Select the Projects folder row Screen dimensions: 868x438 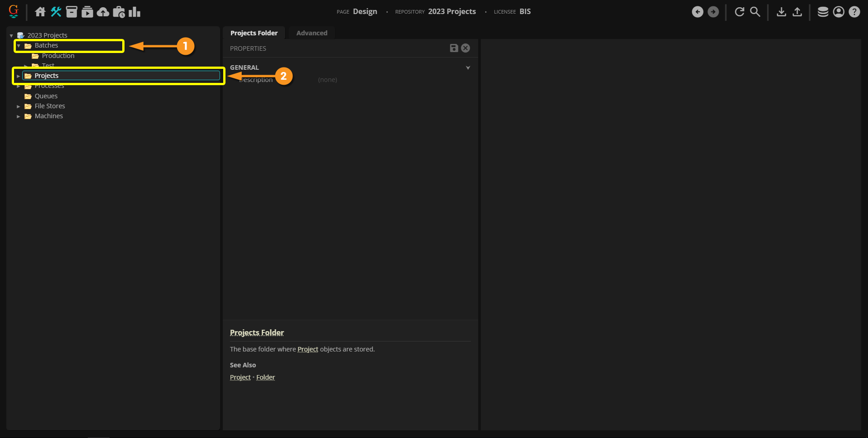pos(121,76)
